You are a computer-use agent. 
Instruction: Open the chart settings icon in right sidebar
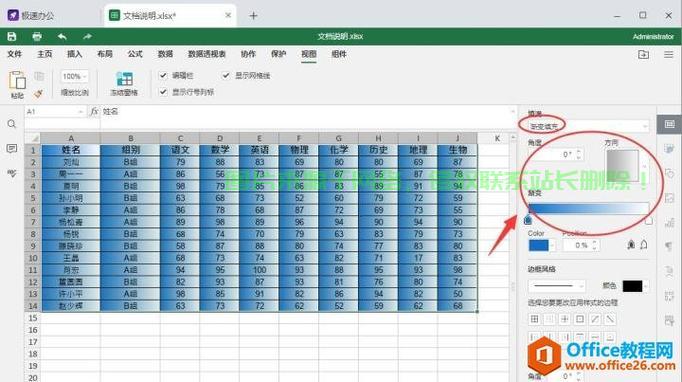click(669, 223)
